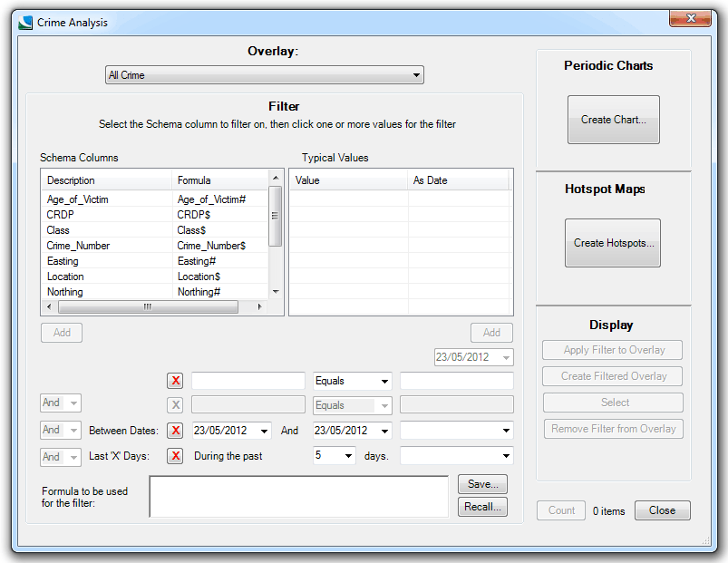This screenshot has width=728, height=563.
Task: Click the down arrow of Schema Columns scrollbar
Action: point(276,292)
